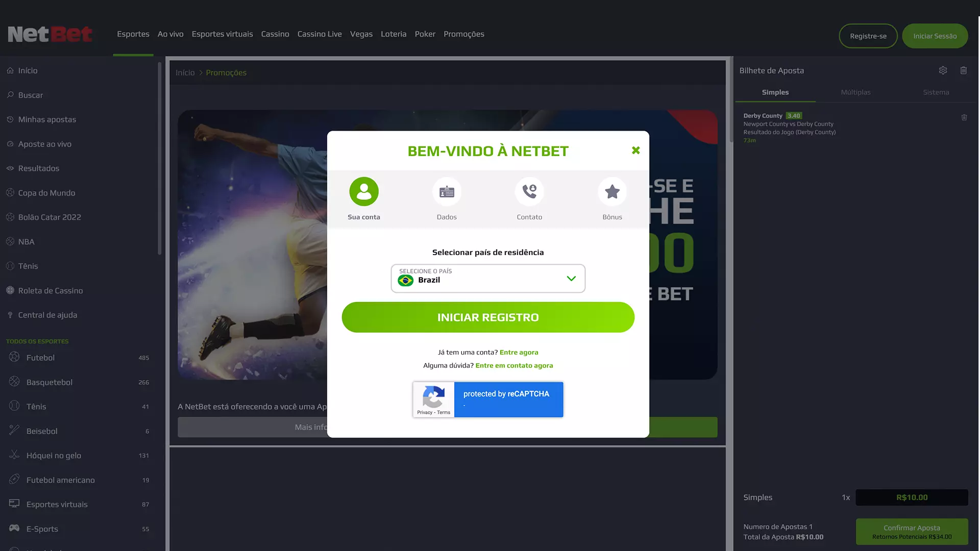This screenshot has width=980, height=551.
Task: Close the Bem-vindo à NetBet modal
Action: click(x=635, y=149)
